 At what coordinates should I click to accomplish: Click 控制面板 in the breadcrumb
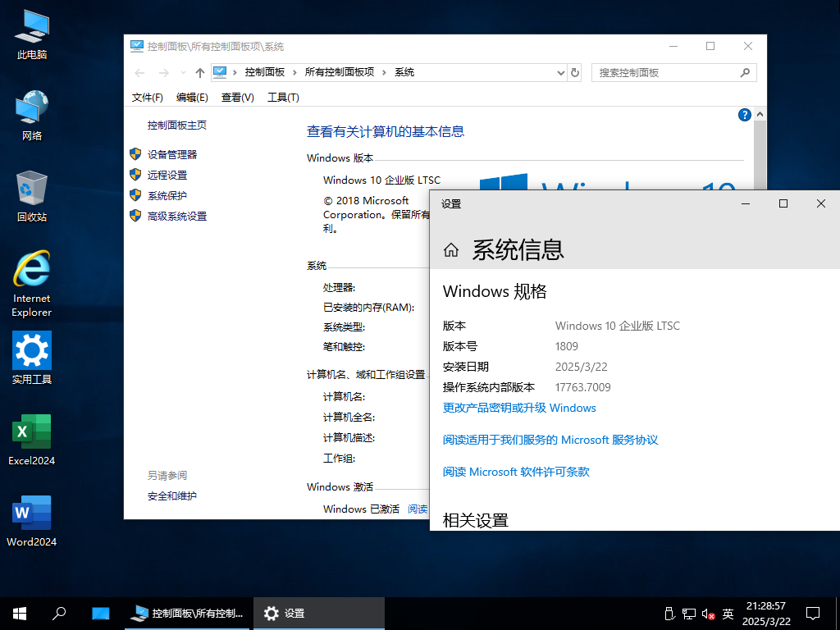pyautogui.click(x=265, y=72)
